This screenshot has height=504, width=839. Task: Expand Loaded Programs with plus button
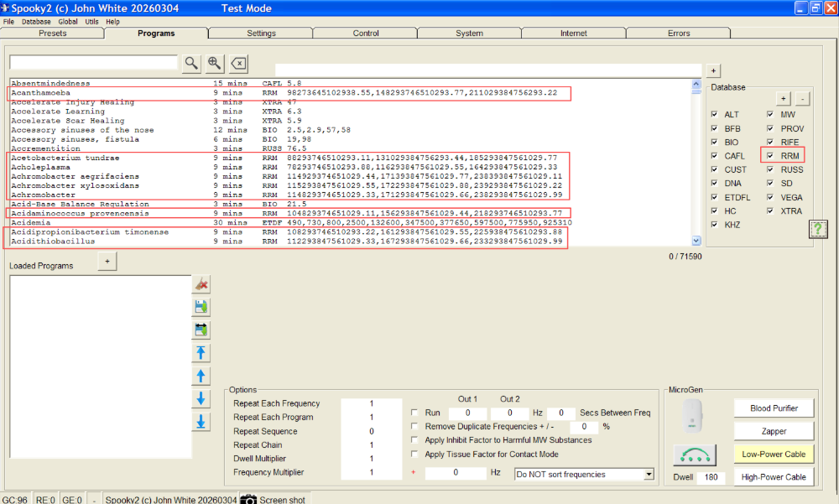[107, 262]
